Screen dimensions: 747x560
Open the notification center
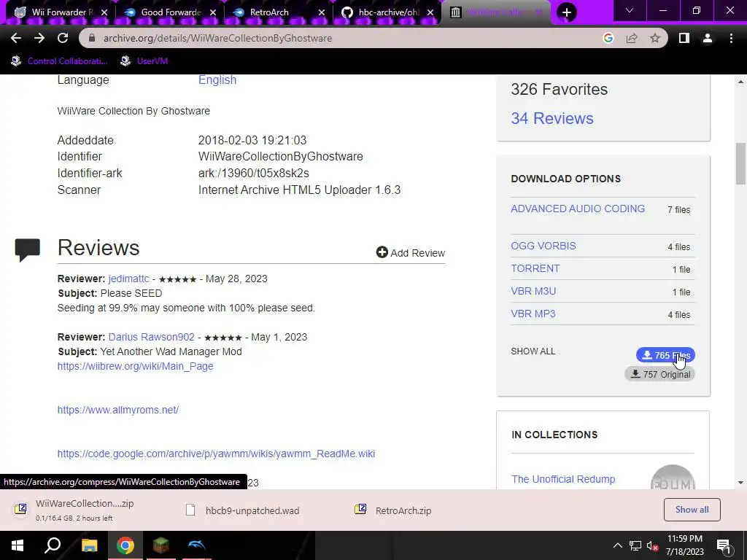(724, 545)
